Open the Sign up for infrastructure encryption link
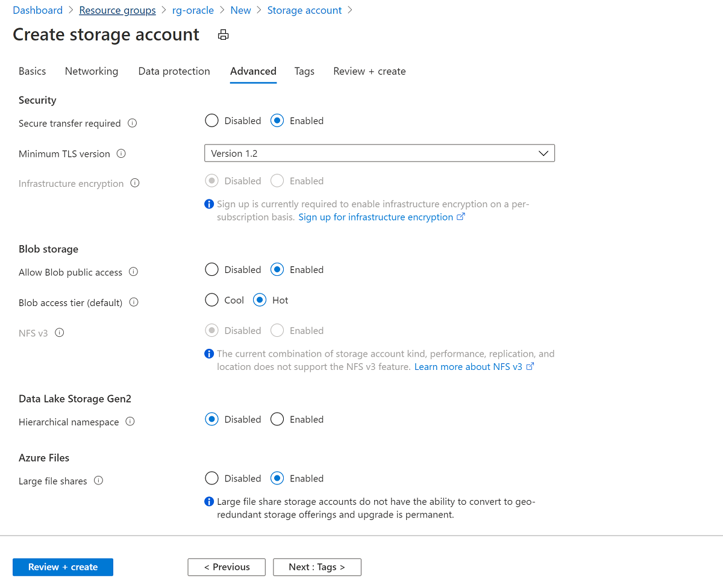 coord(377,216)
